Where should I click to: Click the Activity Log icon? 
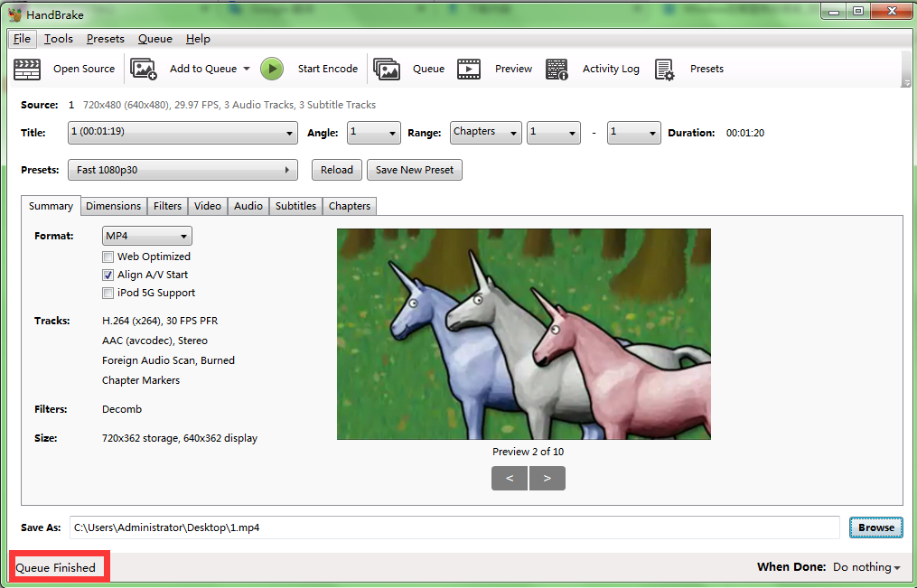click(x=557, y=69)
